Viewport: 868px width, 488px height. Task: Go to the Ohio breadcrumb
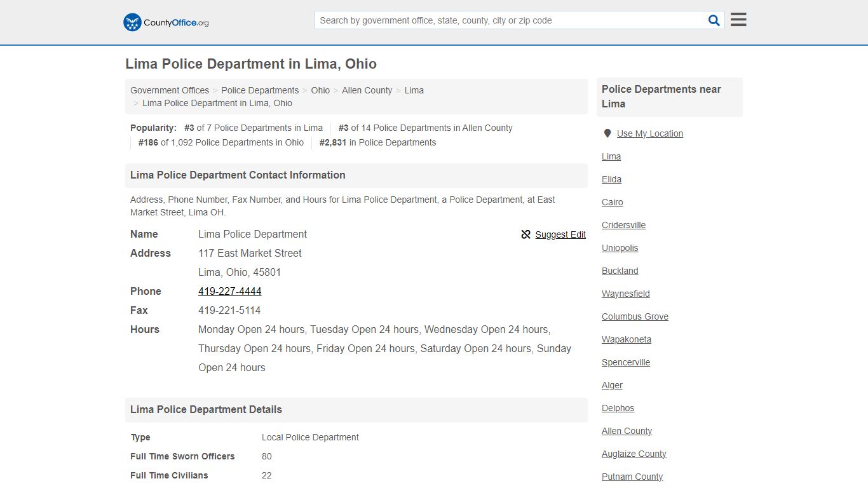320,90
